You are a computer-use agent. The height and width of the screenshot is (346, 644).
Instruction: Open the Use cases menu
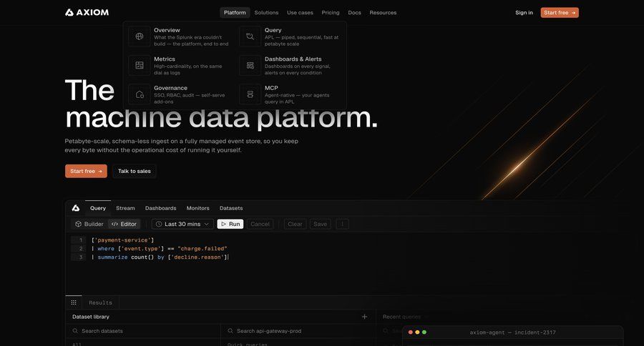click(x=300, y=13)
